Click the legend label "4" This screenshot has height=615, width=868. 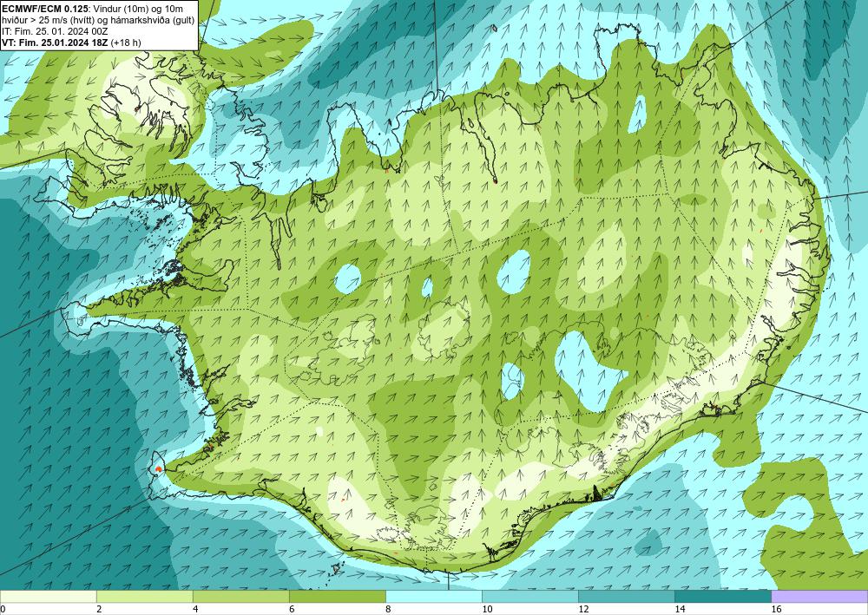[x=195, y=609]
